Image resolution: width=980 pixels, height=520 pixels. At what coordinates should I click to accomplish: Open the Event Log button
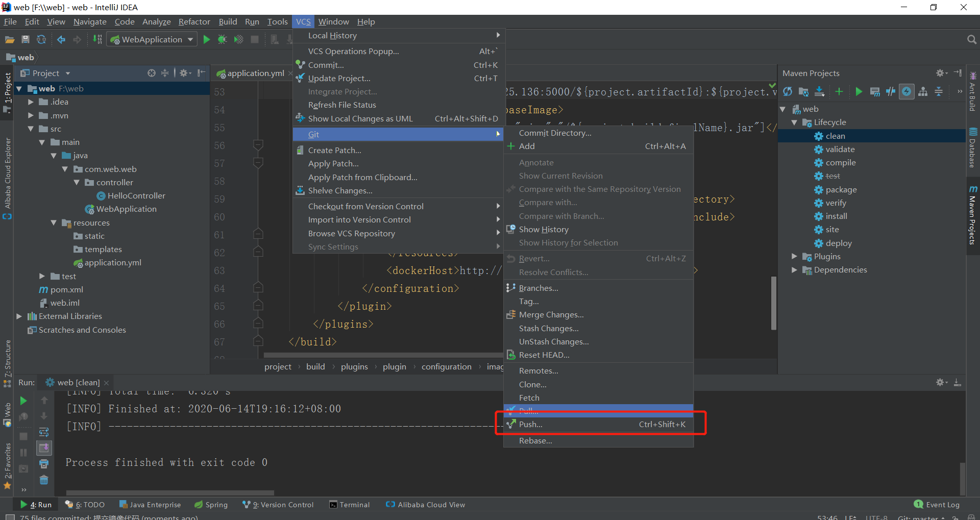coord(937,505)
